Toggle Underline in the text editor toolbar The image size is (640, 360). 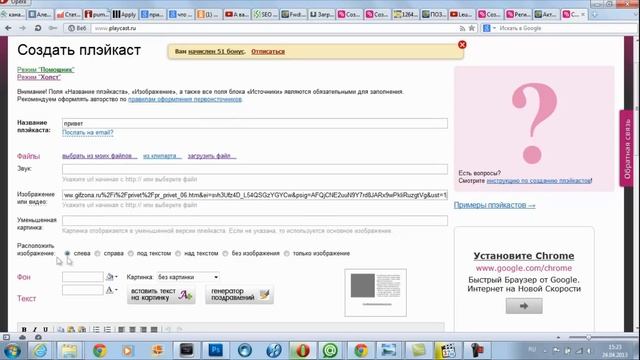[45, 329]
